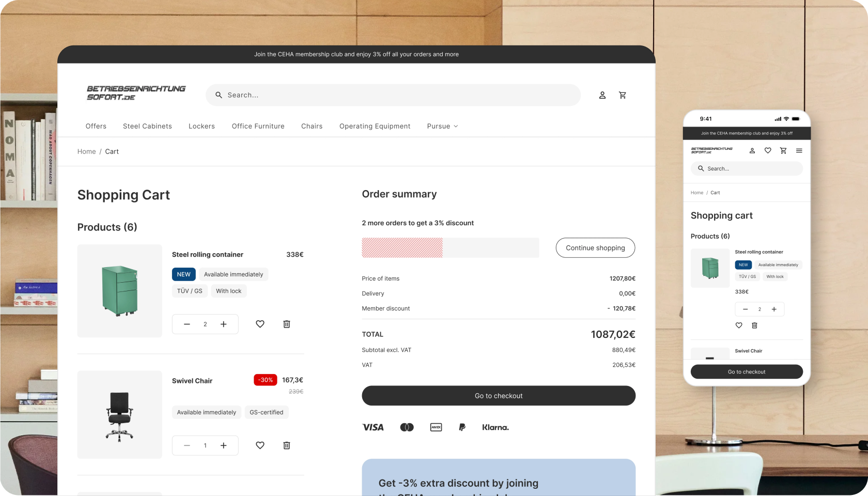Click the desktop Go to checkout button
Viewport: 868px width, 496px height.
click(x=499, y=396)
